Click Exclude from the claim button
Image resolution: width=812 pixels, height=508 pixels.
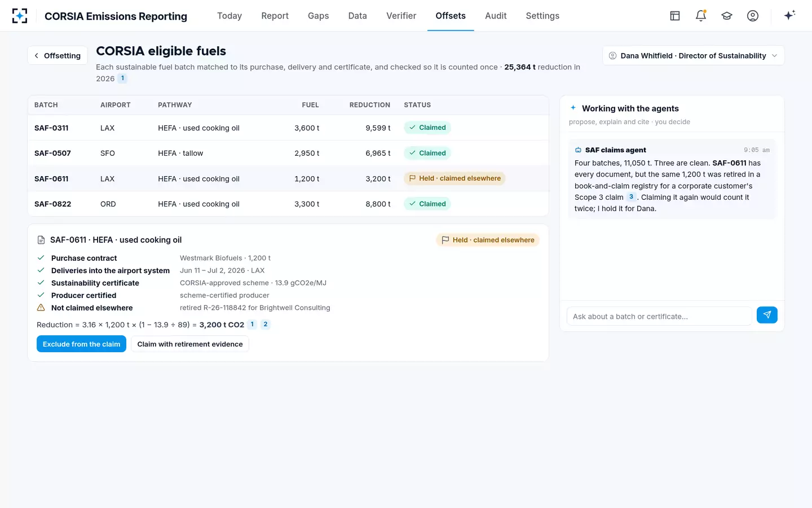coord(81,344)
